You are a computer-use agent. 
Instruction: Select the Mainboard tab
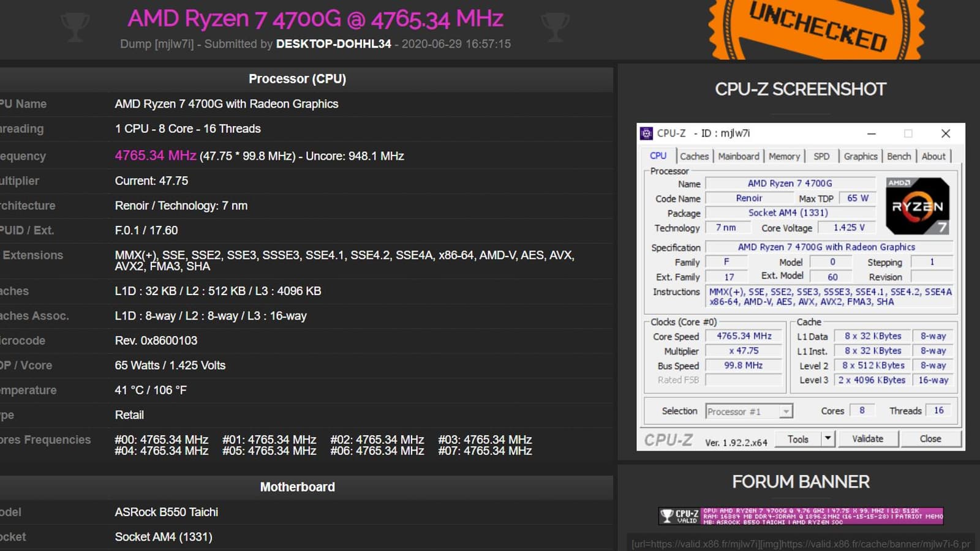pyautogui.click(x=739, y=156)
